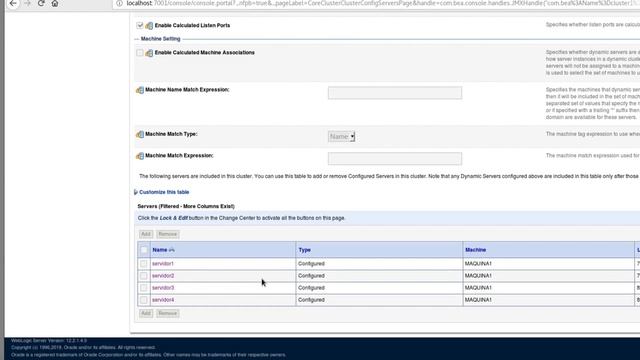The height and width of the screenshot is (360, 640).
Task: Click the WebLogic Server Version footer text
Action: (x=49, y=340)
